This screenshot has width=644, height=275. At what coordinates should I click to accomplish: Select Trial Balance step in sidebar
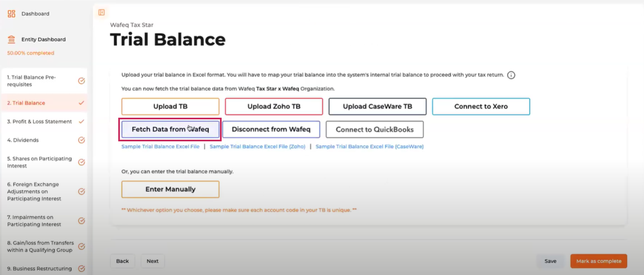pos(26,103)
